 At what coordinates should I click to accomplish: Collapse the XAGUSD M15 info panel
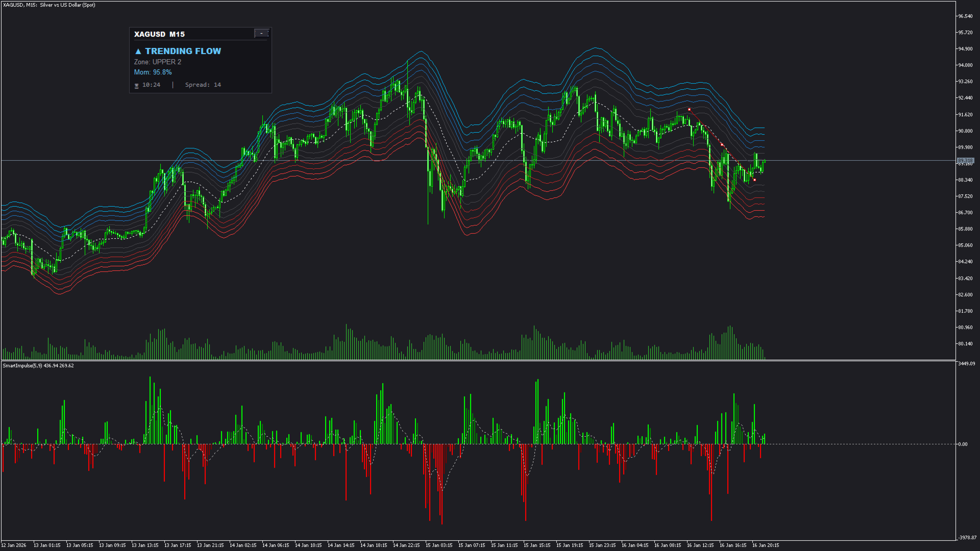(x=261, y=33)
